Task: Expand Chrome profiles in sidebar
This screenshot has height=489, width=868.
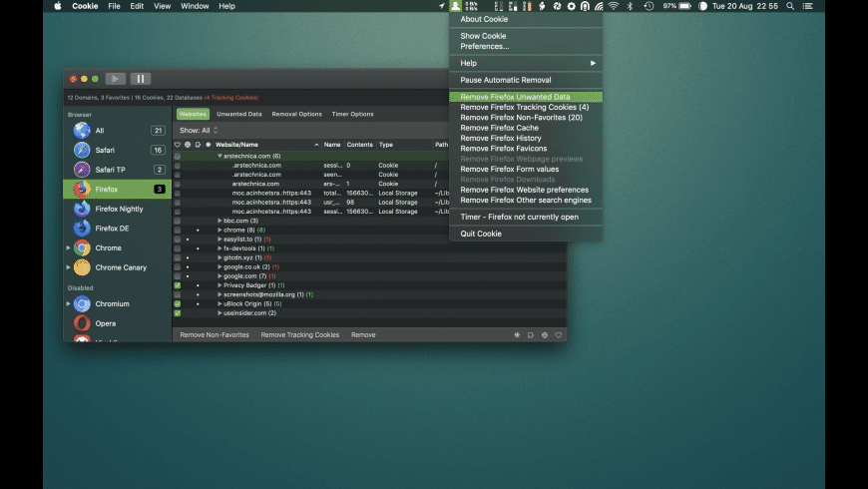Action: [x=69, y=248]
